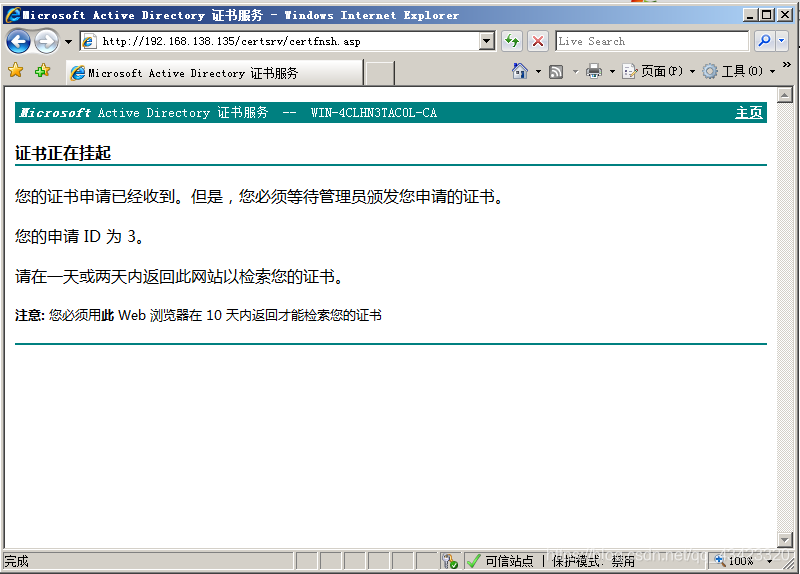Open search provider options dropdown
800x574 pixels.
(x=782, y=41)
